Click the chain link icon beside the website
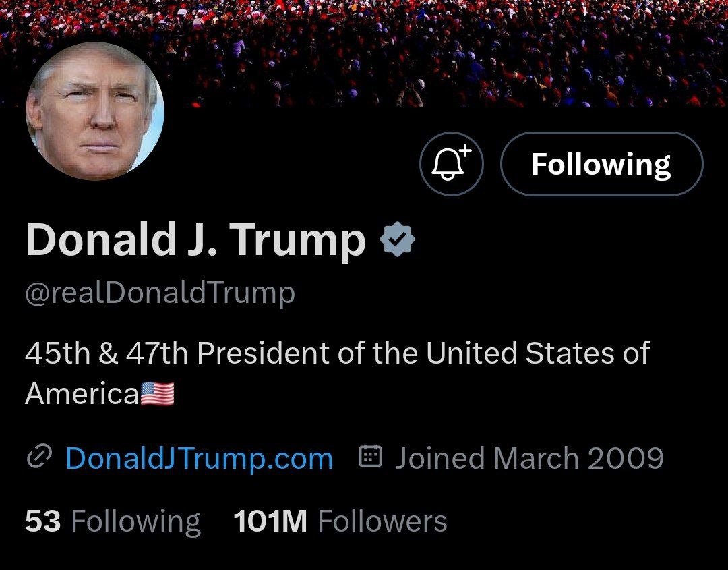 tap(39, 457)
